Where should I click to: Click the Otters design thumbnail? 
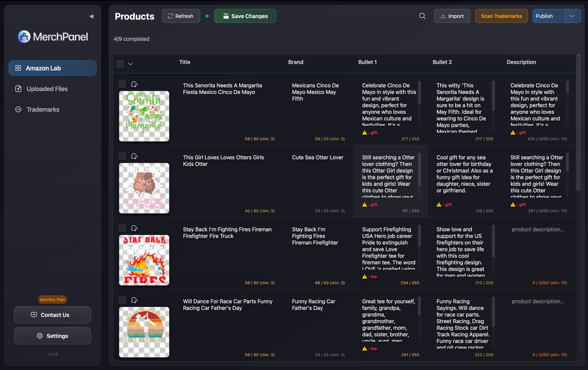(x=144, y=188)
